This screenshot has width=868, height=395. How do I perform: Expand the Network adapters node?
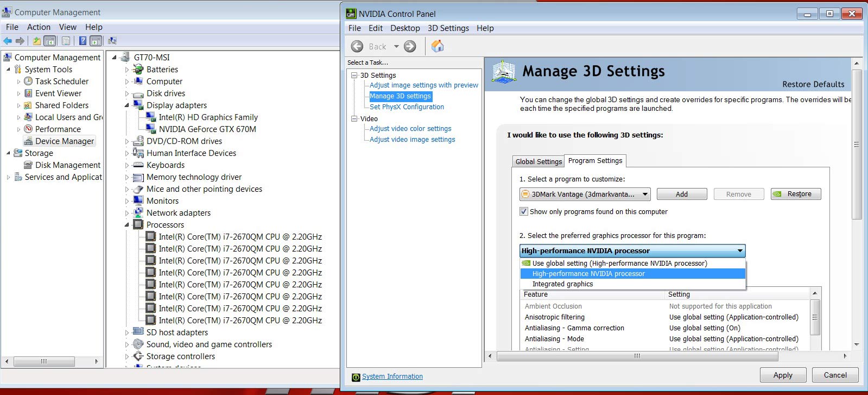[x=127, y=213]
